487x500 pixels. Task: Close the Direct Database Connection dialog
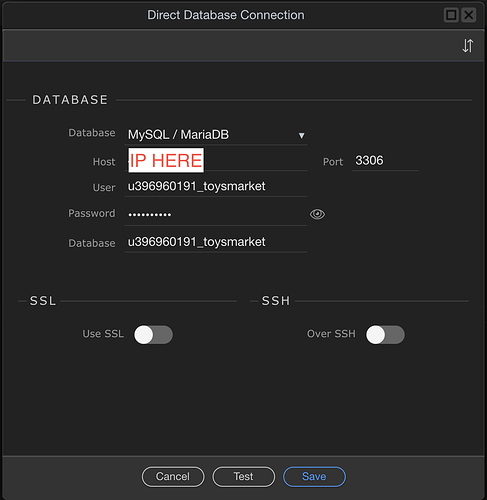tap(469, 15)
